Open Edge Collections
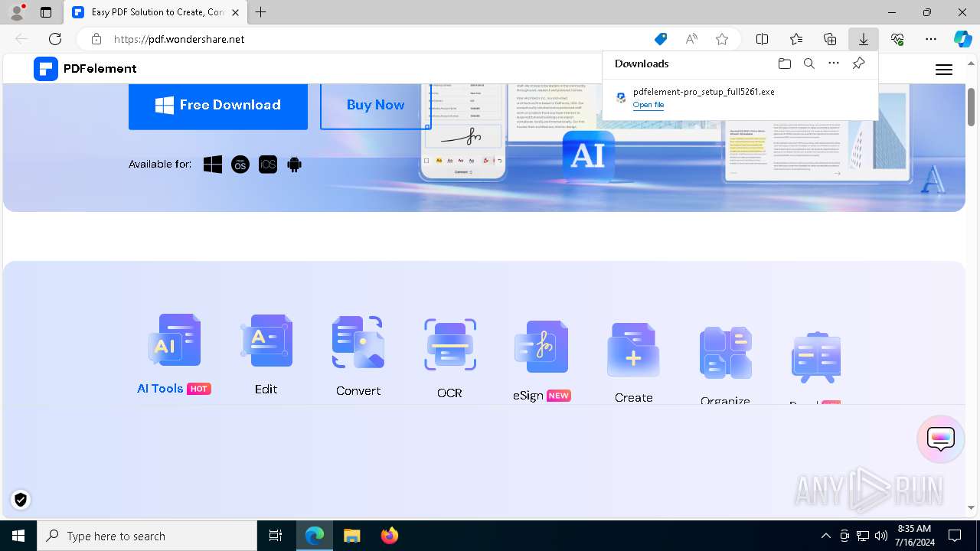980x551 pixels. (x=829, y=39)
